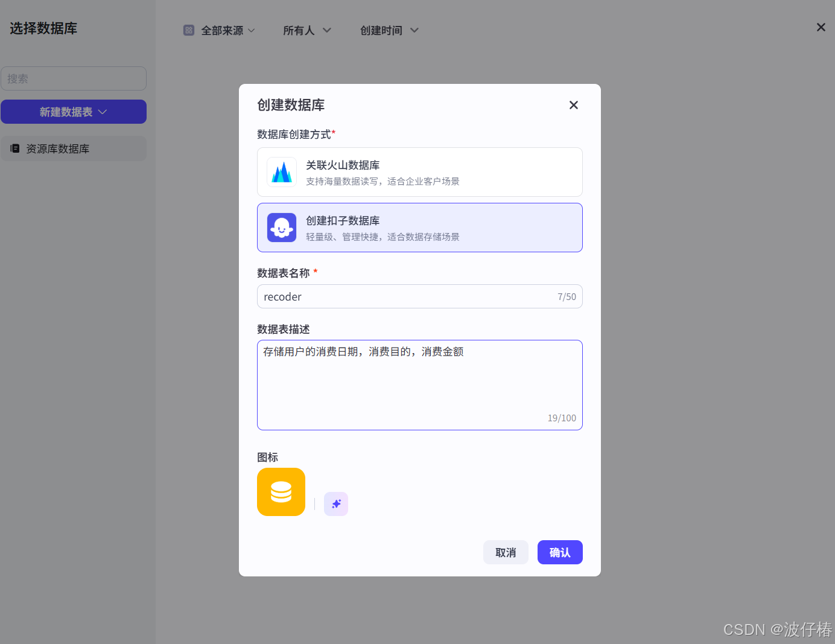Open the 所有人 filter dropdown
The width and height of the screenshot is (835, 644).
click(307, 30)
